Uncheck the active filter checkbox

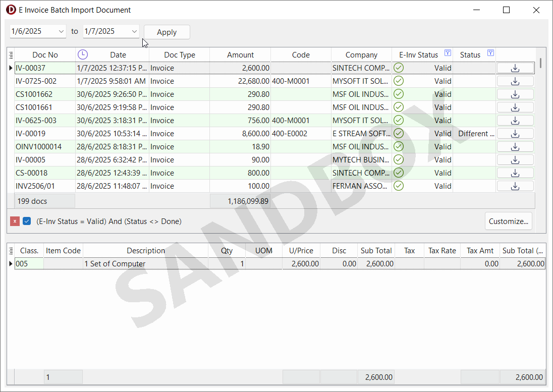pyautogui.click(x=27, y=221)
